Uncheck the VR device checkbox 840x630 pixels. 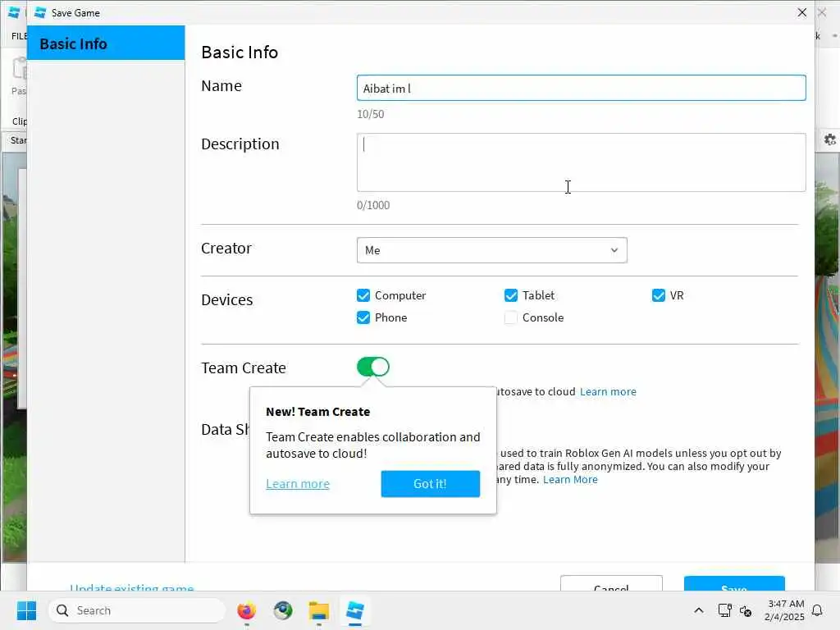659,295
